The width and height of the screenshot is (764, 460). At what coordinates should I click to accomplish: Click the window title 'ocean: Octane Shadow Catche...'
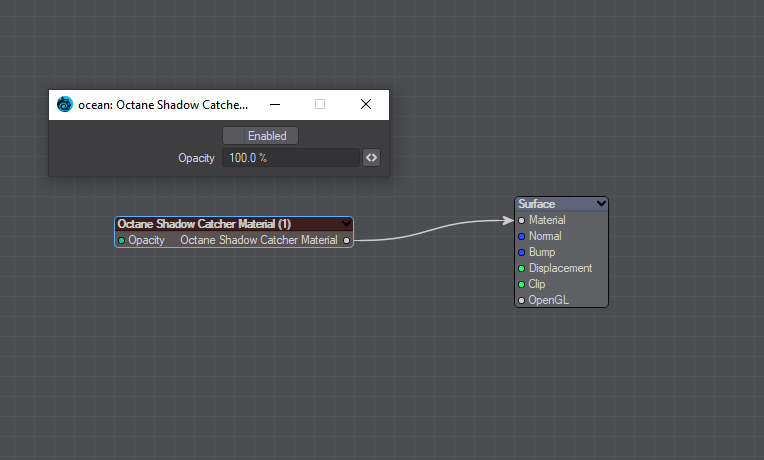(163, 105)
